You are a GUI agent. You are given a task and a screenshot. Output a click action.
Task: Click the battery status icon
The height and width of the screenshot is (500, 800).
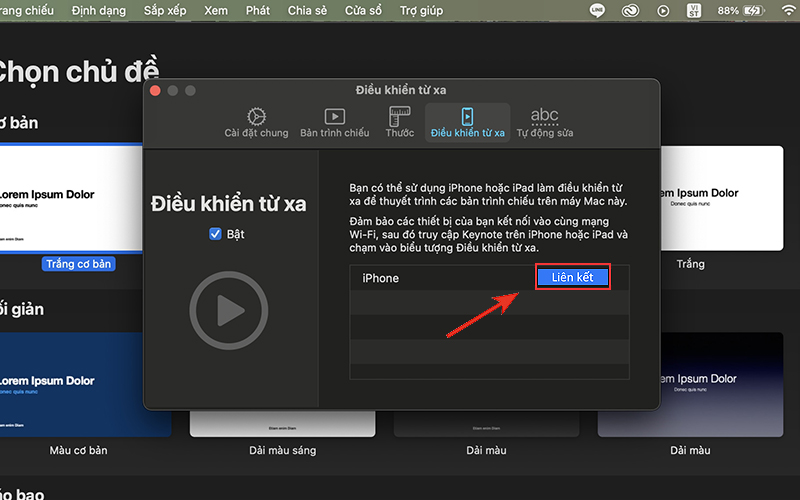[754, 11]
